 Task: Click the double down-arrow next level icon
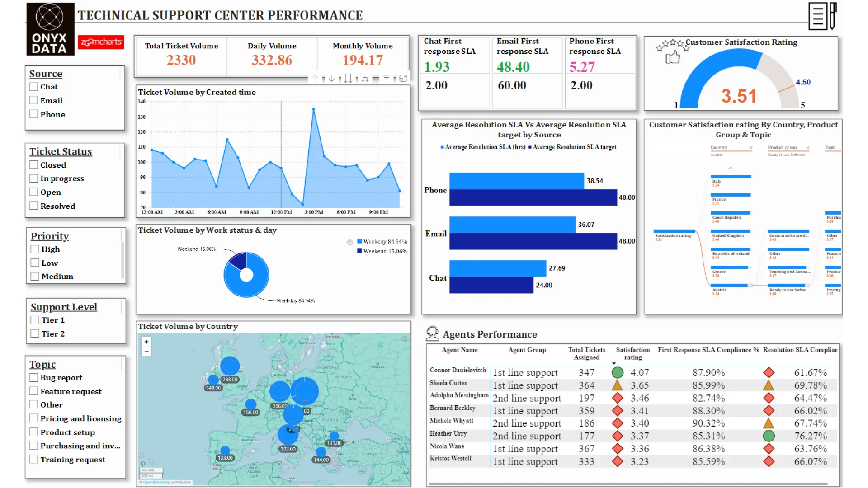pos(348,78)
